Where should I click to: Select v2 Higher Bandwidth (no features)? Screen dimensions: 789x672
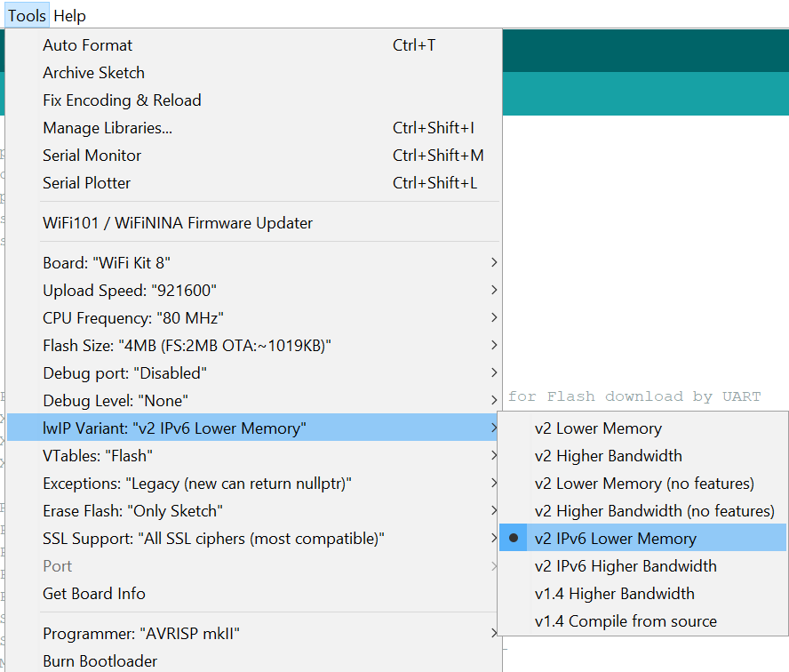tap(642, 511)
